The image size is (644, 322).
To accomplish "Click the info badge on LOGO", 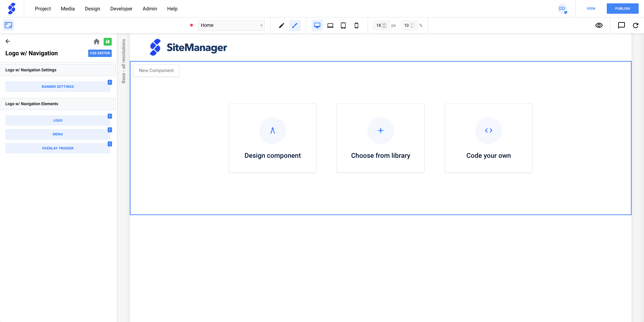I will [x=110, y=116].
